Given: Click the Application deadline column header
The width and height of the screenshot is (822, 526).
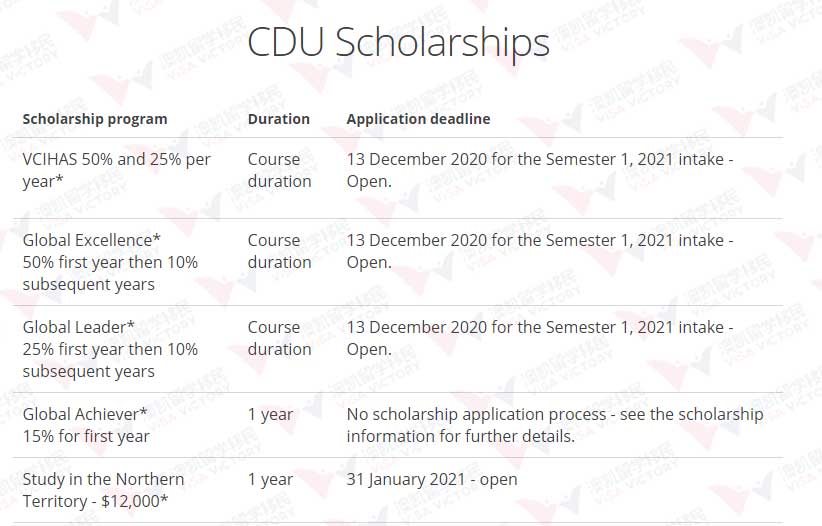Looking at the screenshot, I should click(418, 119).
